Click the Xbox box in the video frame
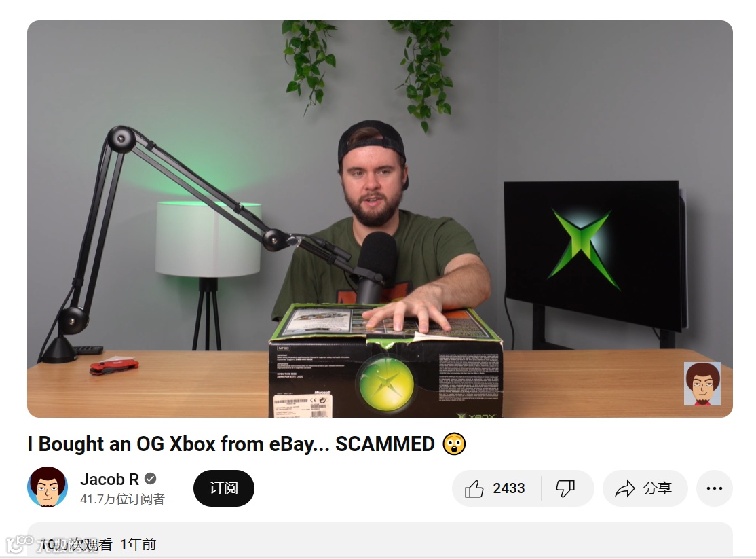The height and width of the screenshot is (559, 756). (x=385, y=360)
